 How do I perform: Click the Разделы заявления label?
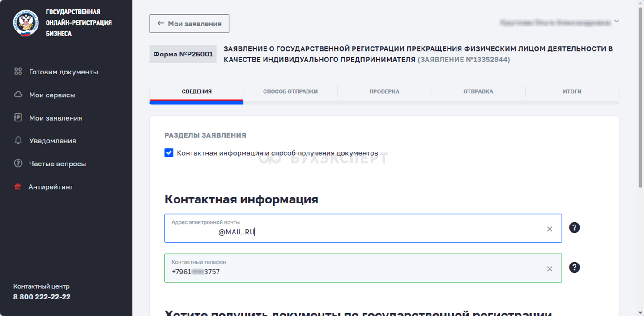pyautogui.click(x=205, y=135)
